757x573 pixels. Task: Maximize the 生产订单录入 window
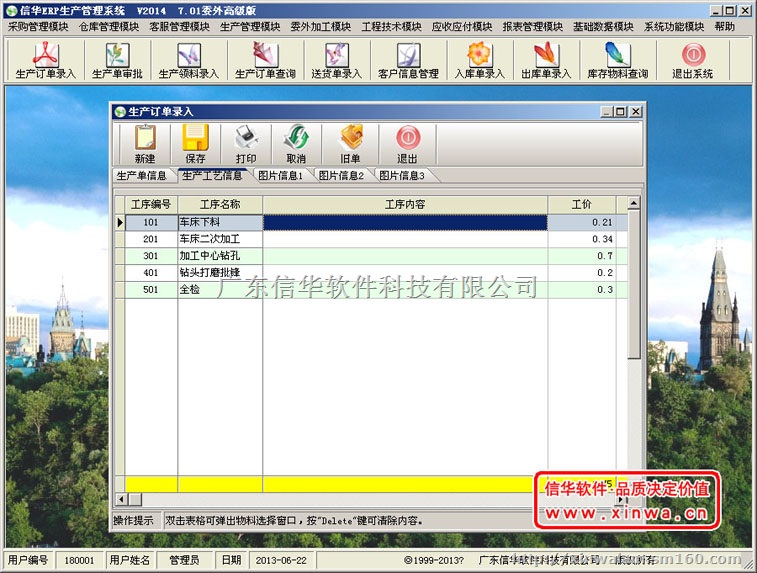click(620, 112)
